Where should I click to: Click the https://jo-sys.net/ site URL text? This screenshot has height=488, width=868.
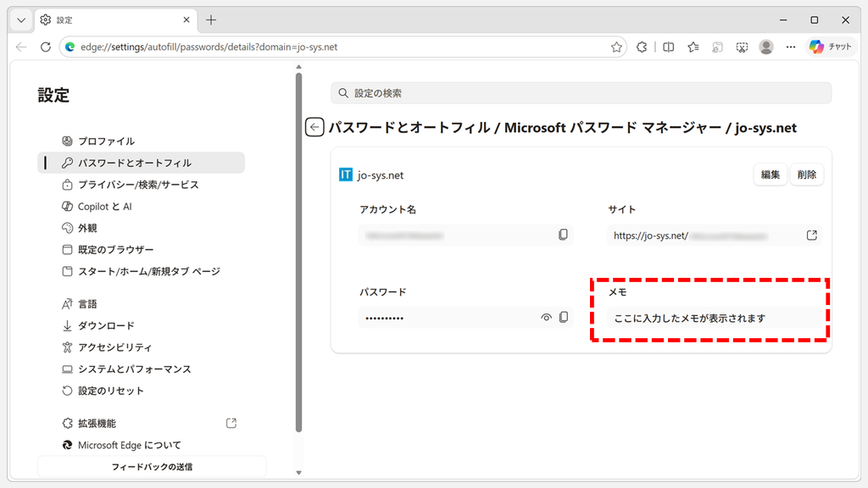pyautogui.click(x=651, y=236)
